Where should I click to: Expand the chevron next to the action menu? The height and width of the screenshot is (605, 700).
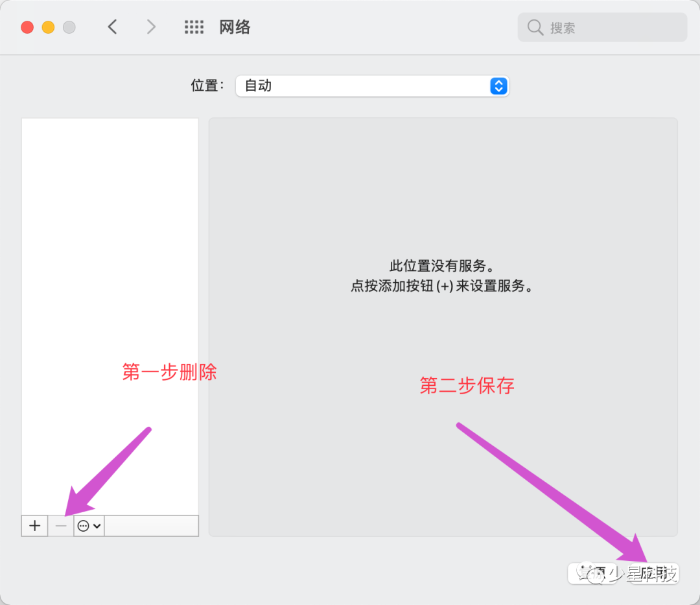coord(96,525)
